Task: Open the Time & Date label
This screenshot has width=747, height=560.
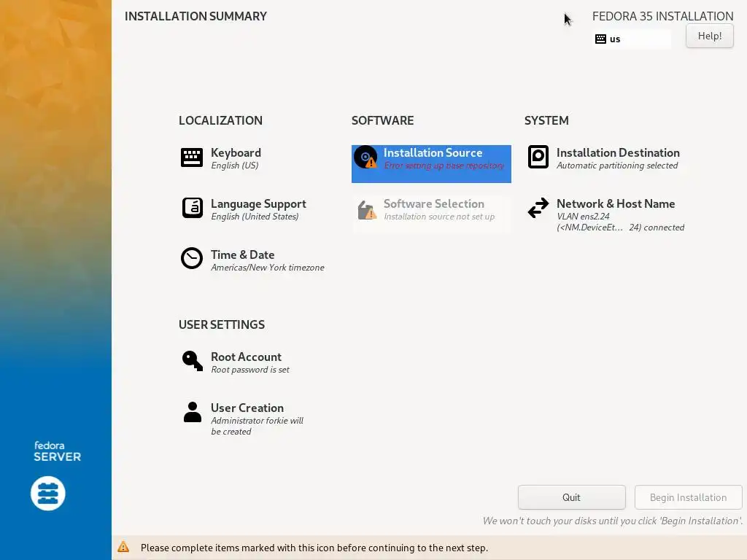Action: click(242, 254)
